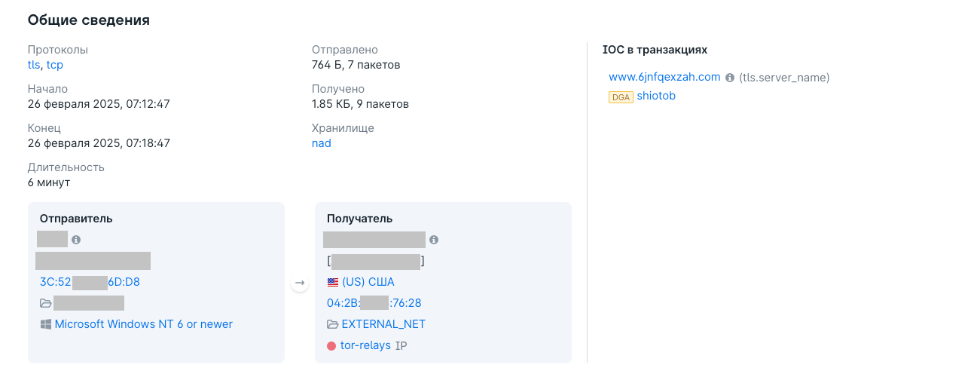Click the info icon next to www.6jnfqexzah.com

729,78
